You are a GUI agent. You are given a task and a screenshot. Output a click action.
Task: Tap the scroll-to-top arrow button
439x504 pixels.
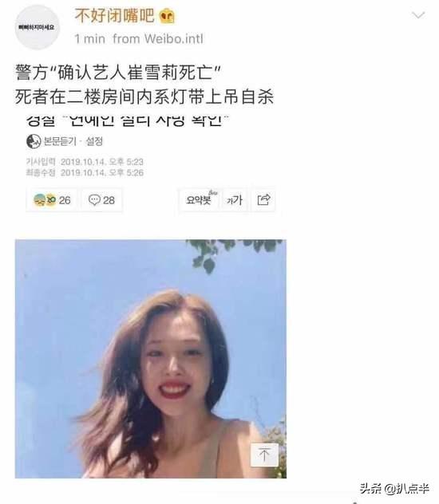coord(264,455)
